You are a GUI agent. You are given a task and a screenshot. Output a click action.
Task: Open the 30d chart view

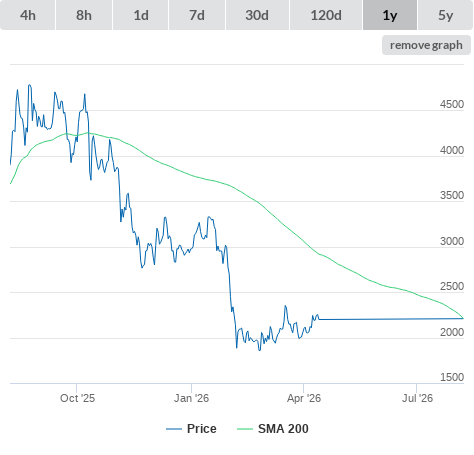point(257,15)
